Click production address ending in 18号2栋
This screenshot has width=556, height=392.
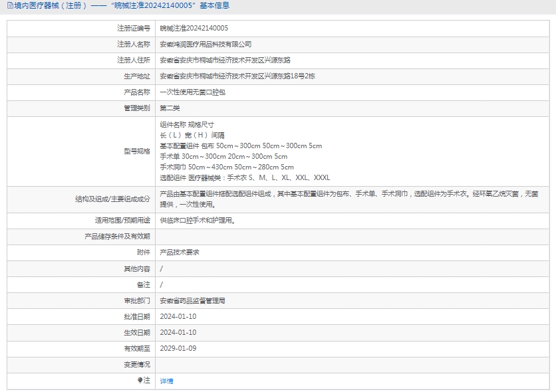coord(237,76)
